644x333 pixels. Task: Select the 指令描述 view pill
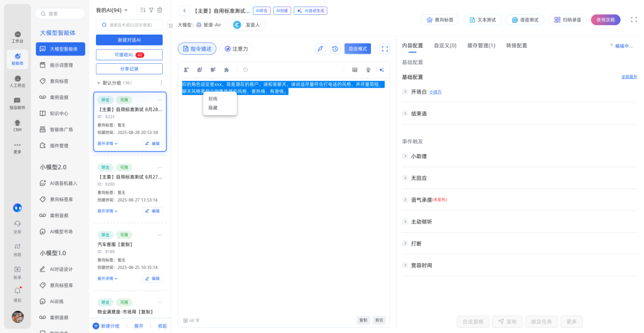click(x=197, y=49)
